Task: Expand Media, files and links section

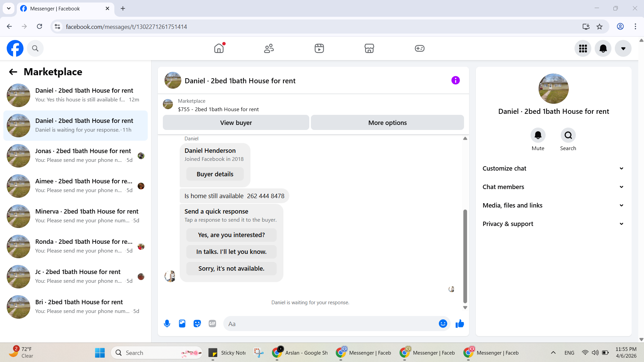Action: (x=553, y=206)
